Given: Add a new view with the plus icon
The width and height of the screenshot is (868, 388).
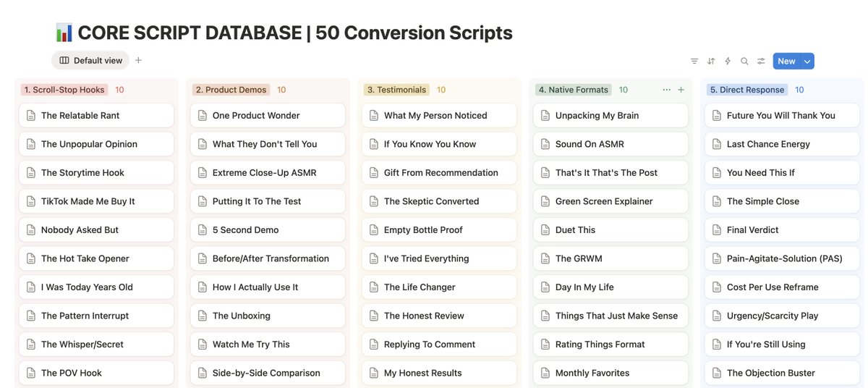Looking at the screenshot, I should (138, 61).
